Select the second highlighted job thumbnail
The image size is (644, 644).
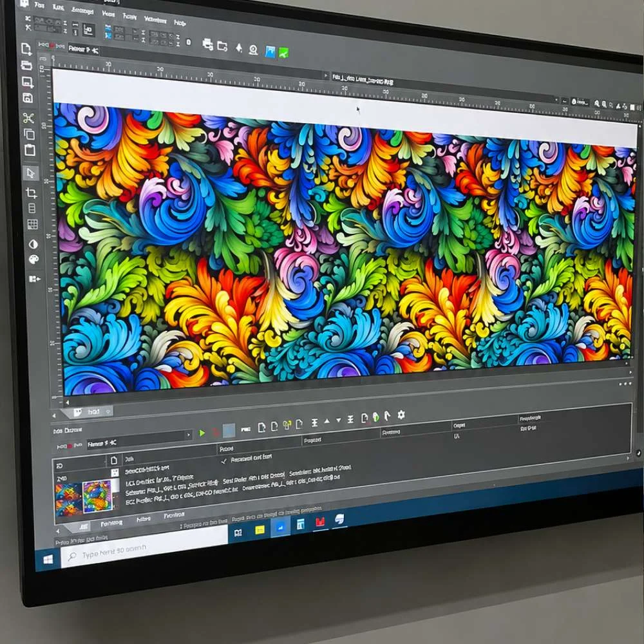click(97, 496)
